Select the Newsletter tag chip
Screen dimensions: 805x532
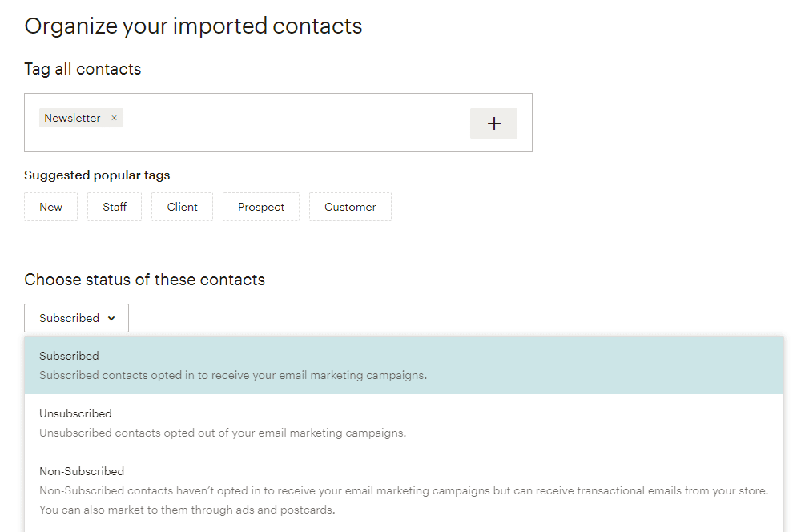pos(72,118)
